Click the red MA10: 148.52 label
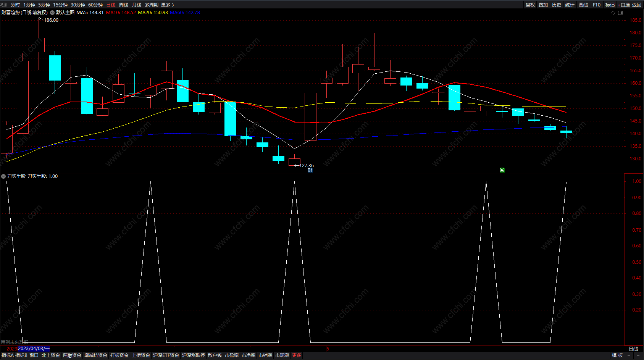 point(121,13)
